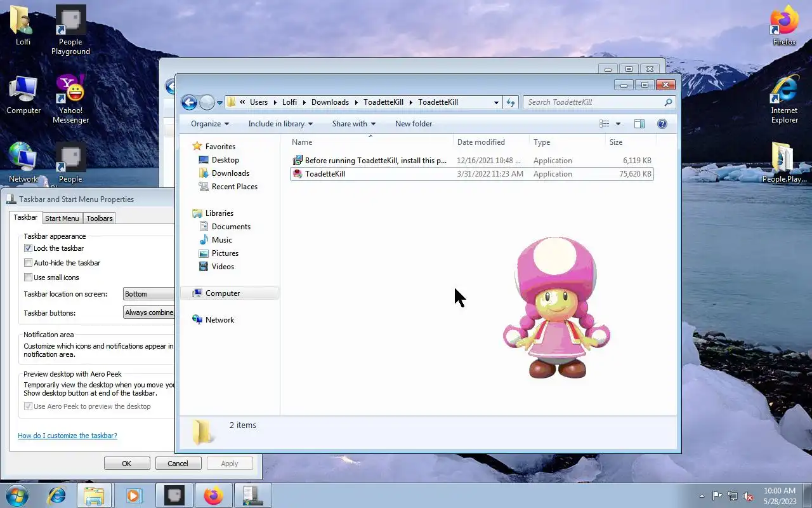812x508 pixels.
Task: Open People Playground taskbar button
Action: 174,495
